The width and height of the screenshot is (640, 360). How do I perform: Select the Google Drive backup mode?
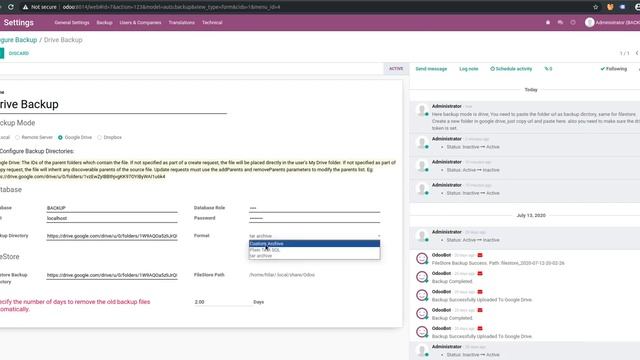point(60,138)
